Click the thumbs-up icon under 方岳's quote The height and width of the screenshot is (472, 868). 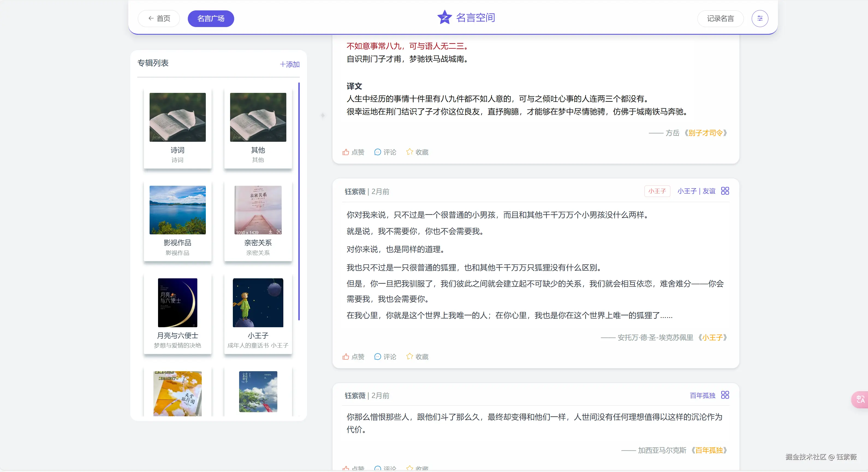(346, 152)
